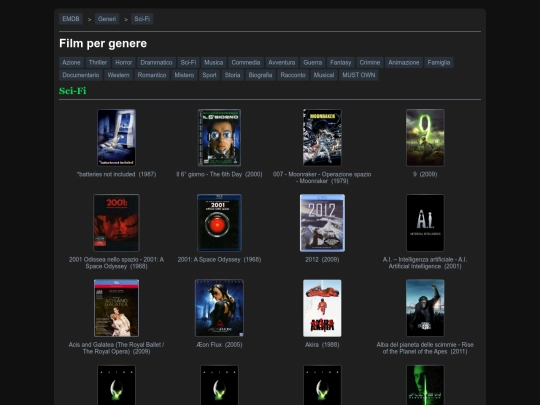Open the Biografia genre
Screen dimensions: 540x405
click(x=260, y=75)
